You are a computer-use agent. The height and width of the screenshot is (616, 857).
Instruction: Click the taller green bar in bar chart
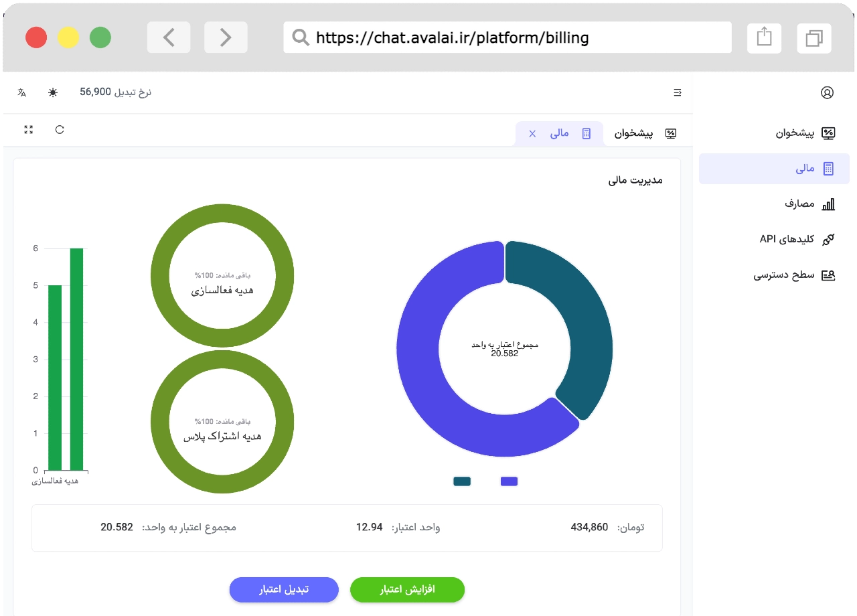(76, 359)
